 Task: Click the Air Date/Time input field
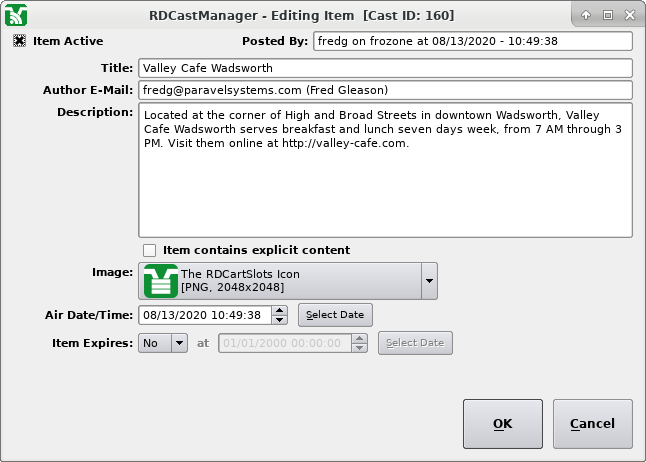pos(204,315)
